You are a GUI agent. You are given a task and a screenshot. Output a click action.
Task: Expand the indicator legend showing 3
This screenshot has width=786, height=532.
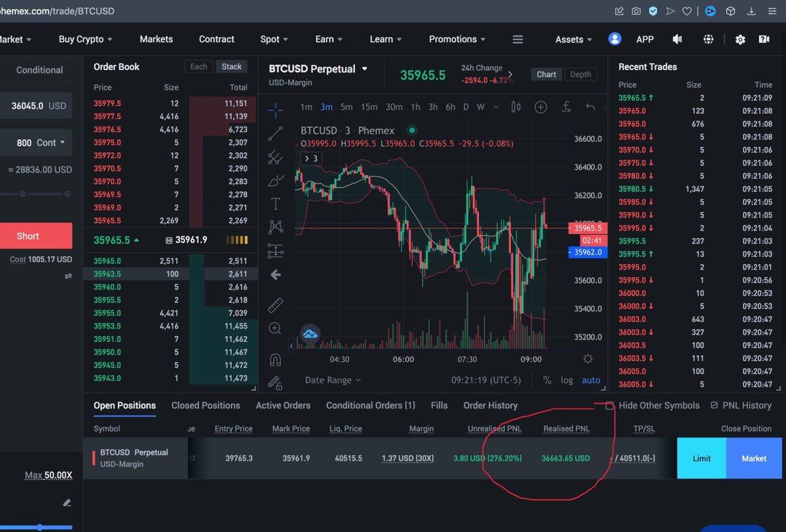(311, 159)
